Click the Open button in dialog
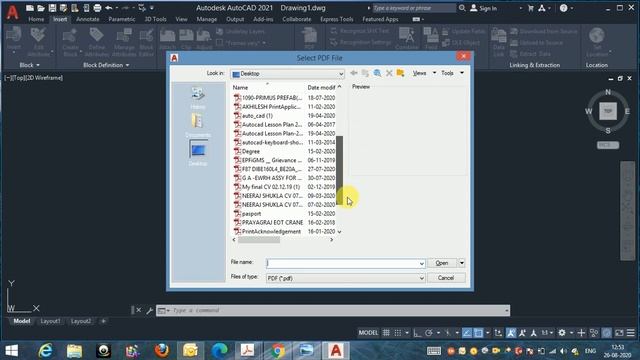Image resolution: width=640 pixels, height=360 pixels. click(442, 263)
